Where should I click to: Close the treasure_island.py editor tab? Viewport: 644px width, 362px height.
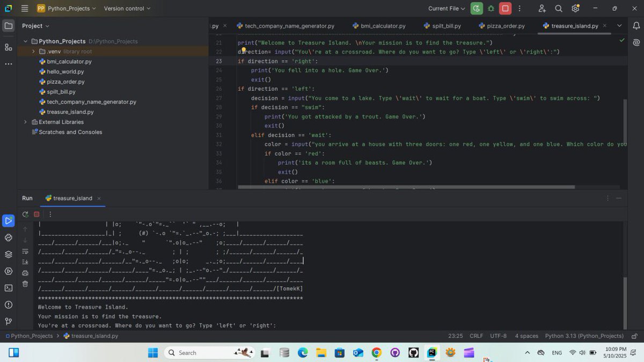coord(605,26)
